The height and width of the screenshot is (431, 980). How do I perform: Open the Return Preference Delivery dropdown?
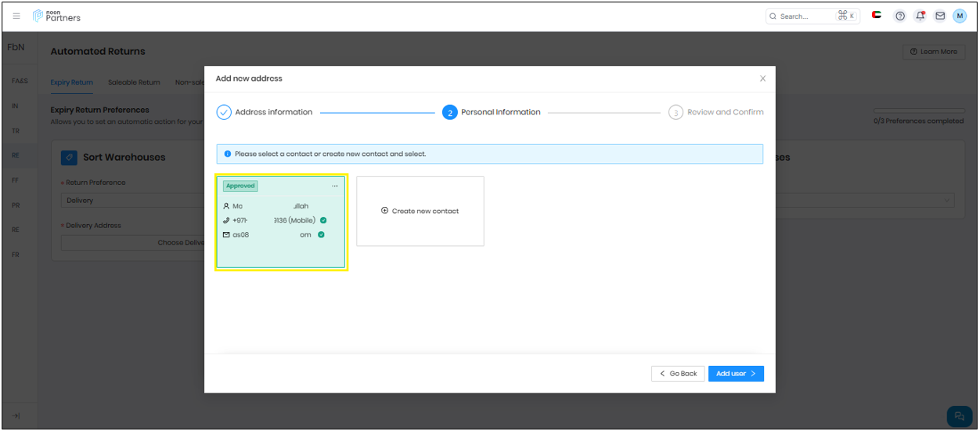point(133,201)
